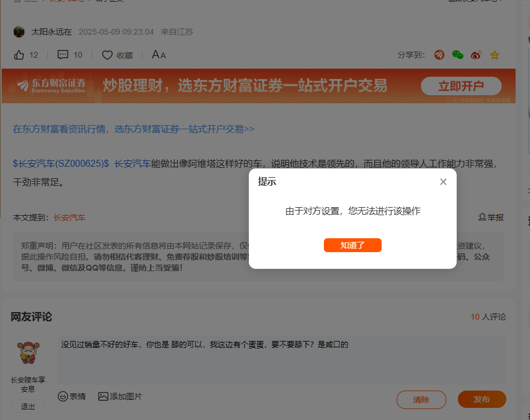Click the comment count 10
This screenshot has height=420, width=530.
[78, 55]
